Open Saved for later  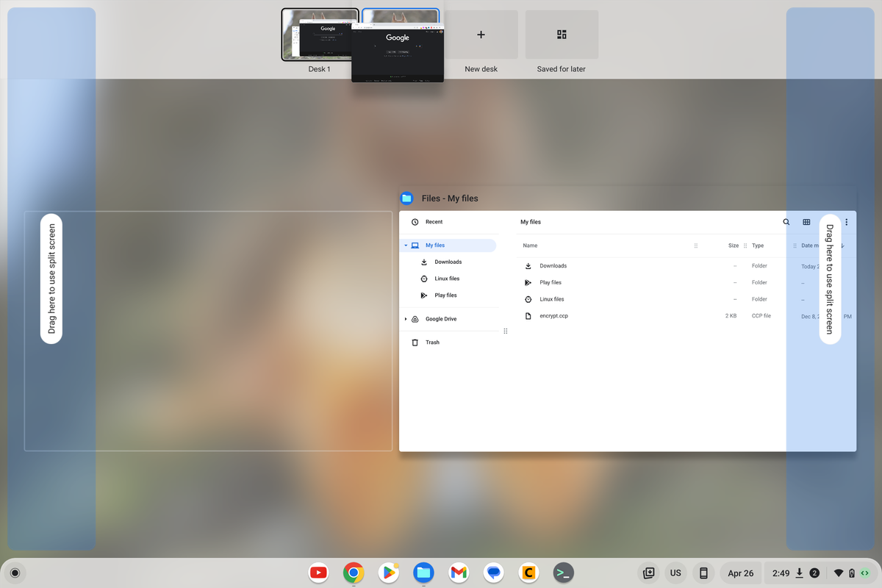tap(561, 35)
